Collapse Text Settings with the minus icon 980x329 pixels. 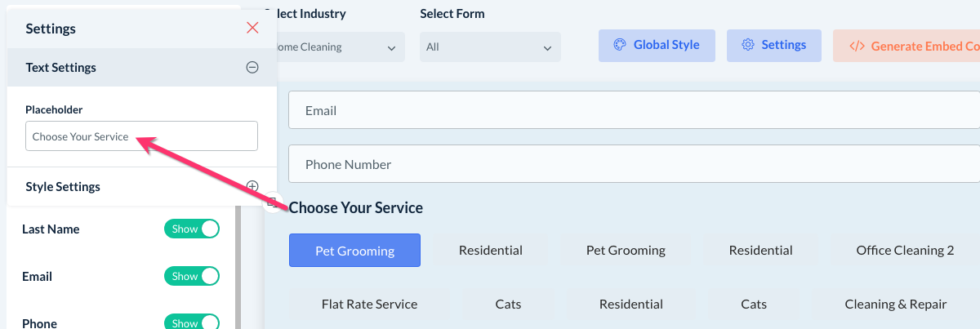(252, 68)
